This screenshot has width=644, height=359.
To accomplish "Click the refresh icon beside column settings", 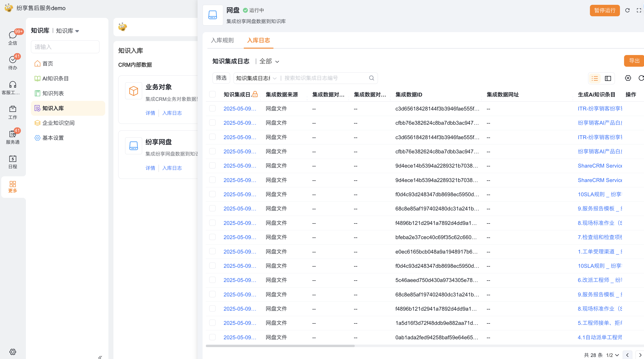I will tap(641, 78).
